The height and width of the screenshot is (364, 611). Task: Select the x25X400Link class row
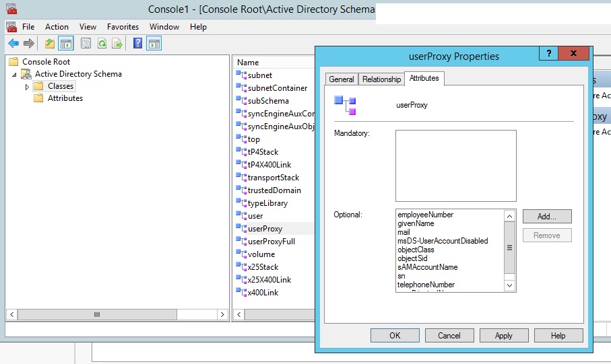(x=269, y=279)
